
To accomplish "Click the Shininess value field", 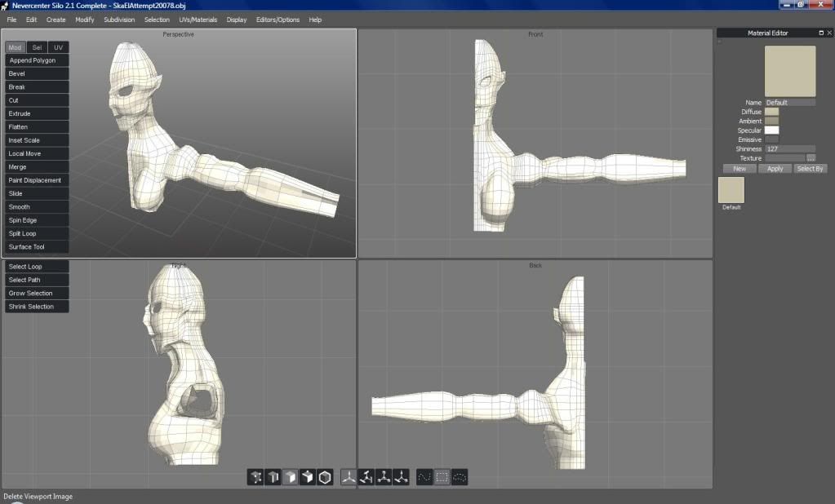I will tap(790, 149).
